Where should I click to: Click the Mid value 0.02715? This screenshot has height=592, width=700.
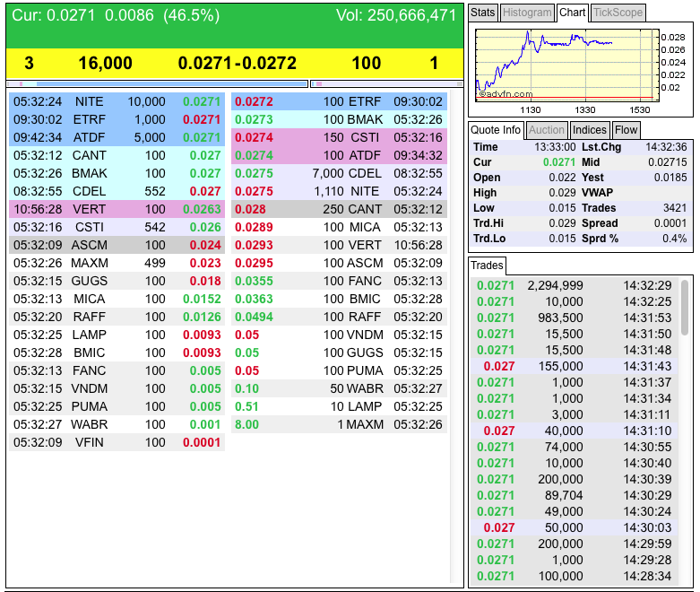pos(668,162)
